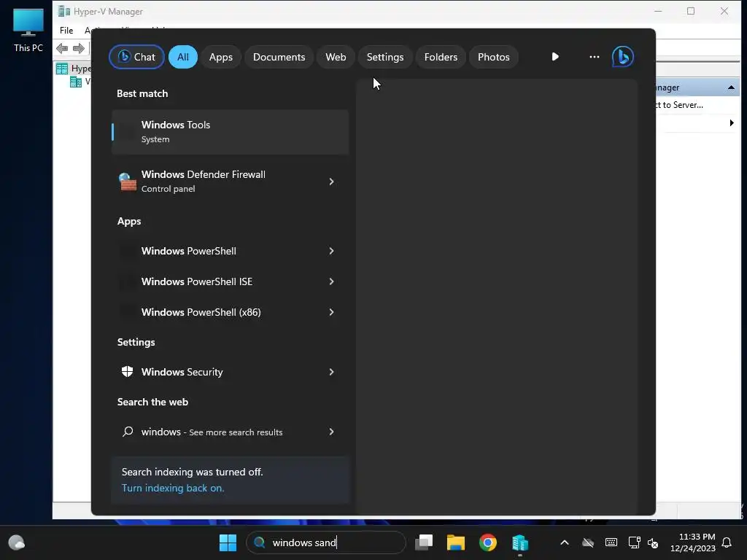The width and height of the screenshot is (747, 560).
Task: Select the All search filter
Action: tap(183, 57)
